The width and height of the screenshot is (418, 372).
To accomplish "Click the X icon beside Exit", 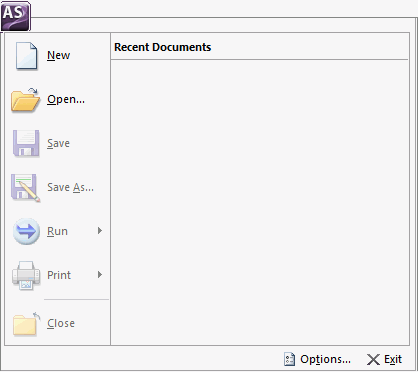I will point(373,360).
